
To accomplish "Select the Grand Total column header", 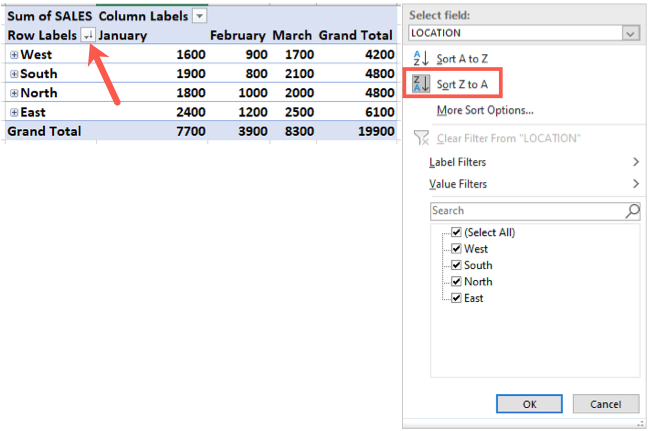I will coord(356,35).
